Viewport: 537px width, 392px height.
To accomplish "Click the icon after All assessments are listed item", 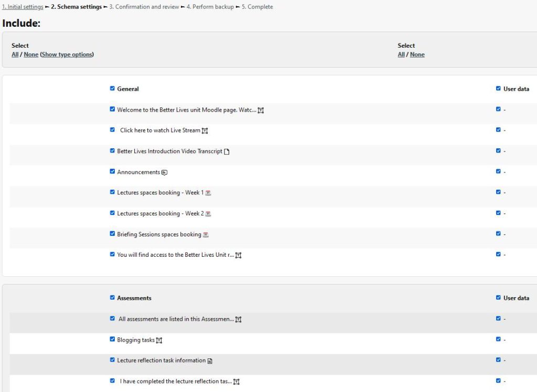I will pos(239,319).
